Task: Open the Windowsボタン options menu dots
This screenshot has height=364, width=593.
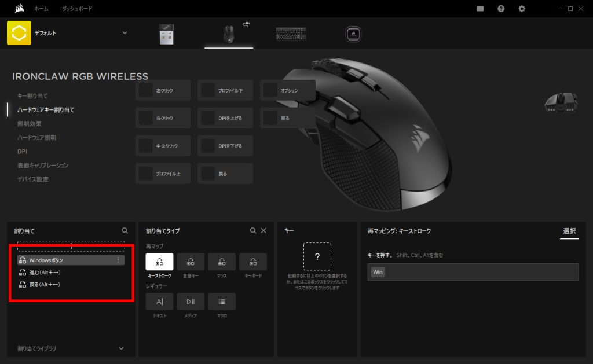Action: 118,260
